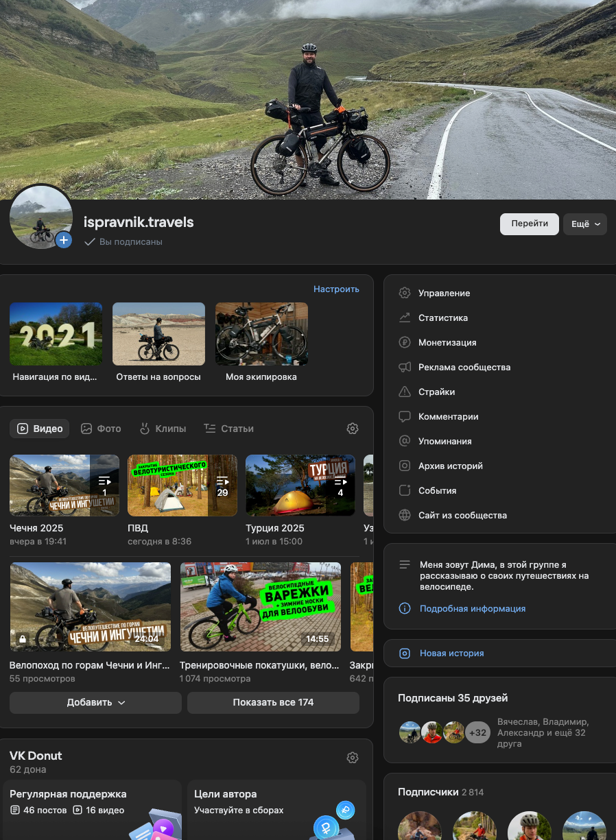Click the VK Donut settings gear
Image resolution: width=616 pixels, height=840 pixels.
click(353, 758)
